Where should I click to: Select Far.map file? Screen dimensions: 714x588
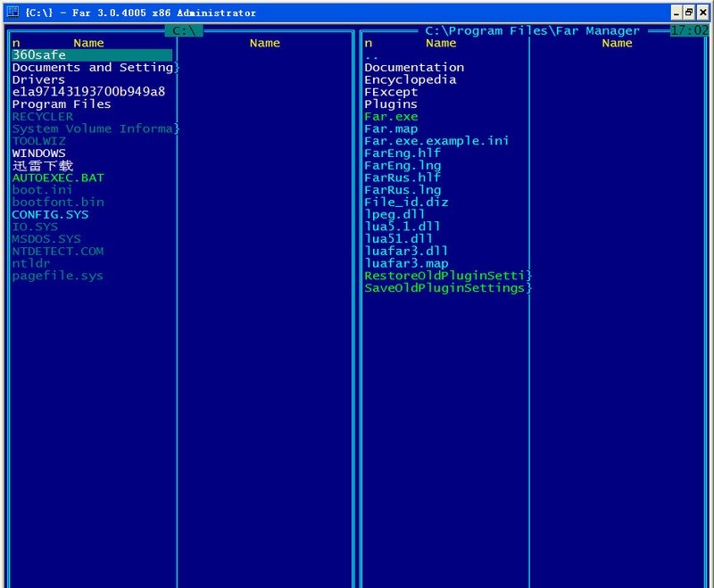391,128
